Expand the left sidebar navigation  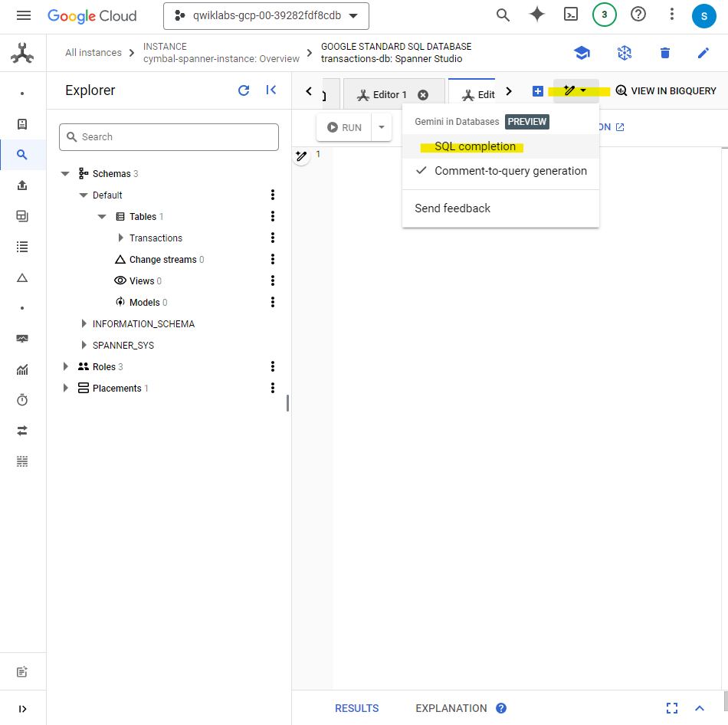(22, 709)
